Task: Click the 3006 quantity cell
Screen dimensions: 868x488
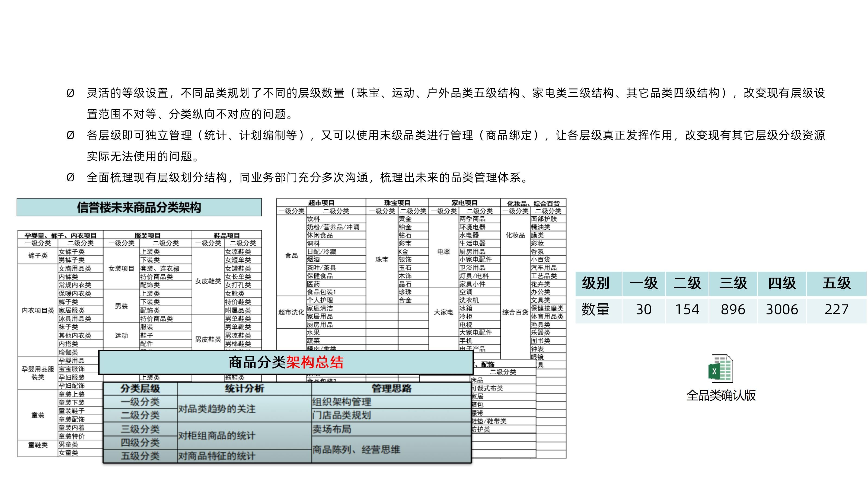Action: click(782, 310)
